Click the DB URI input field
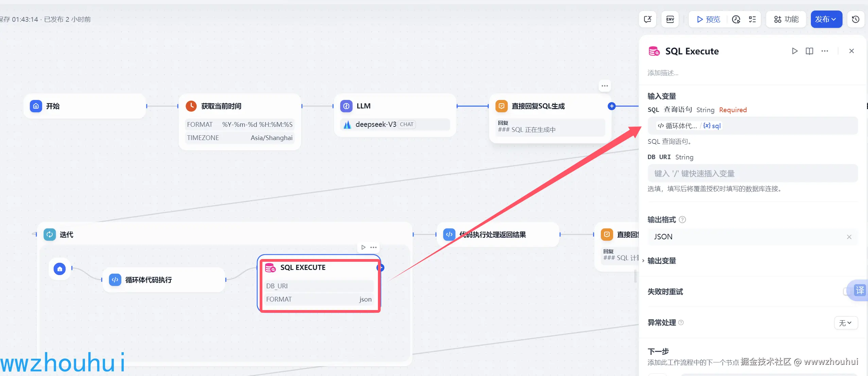Screen dimensions: 868x376 tap(752, 174)
